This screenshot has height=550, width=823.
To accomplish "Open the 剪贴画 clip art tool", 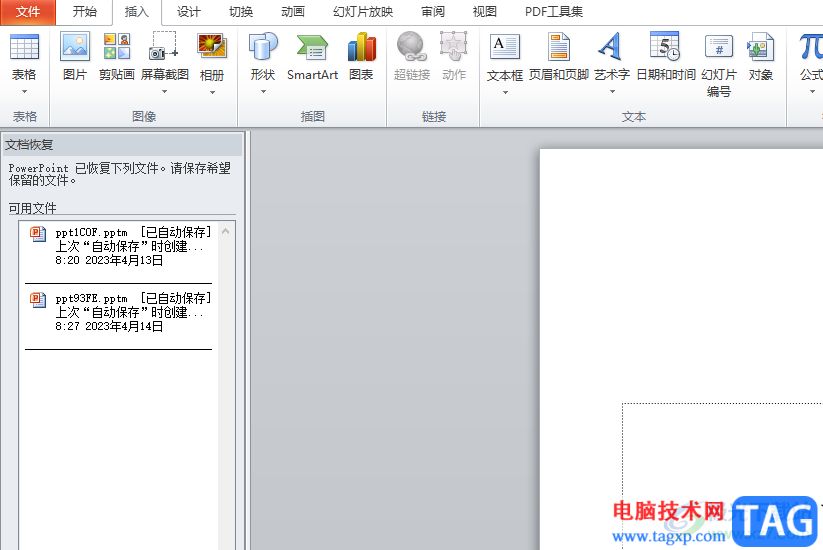I will [x=117, y=46].
